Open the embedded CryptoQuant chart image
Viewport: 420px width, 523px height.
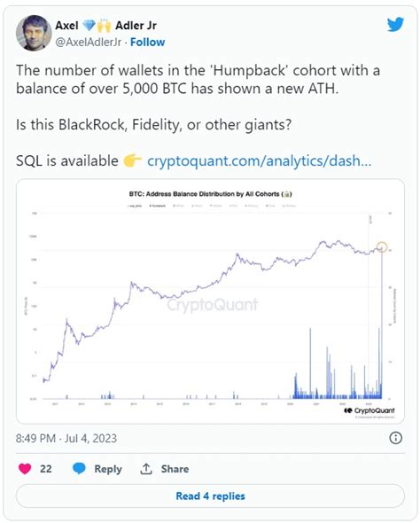coord(210,301)
